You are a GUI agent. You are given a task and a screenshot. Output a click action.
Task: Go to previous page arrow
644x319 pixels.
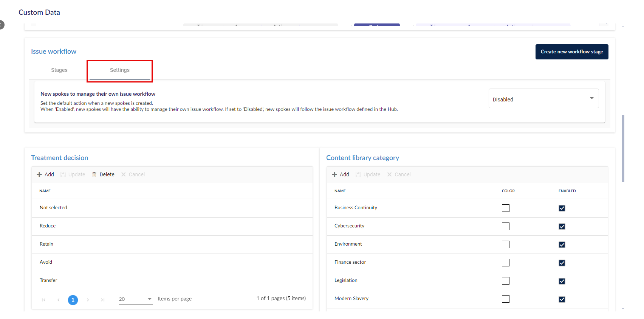click(58, 300)
